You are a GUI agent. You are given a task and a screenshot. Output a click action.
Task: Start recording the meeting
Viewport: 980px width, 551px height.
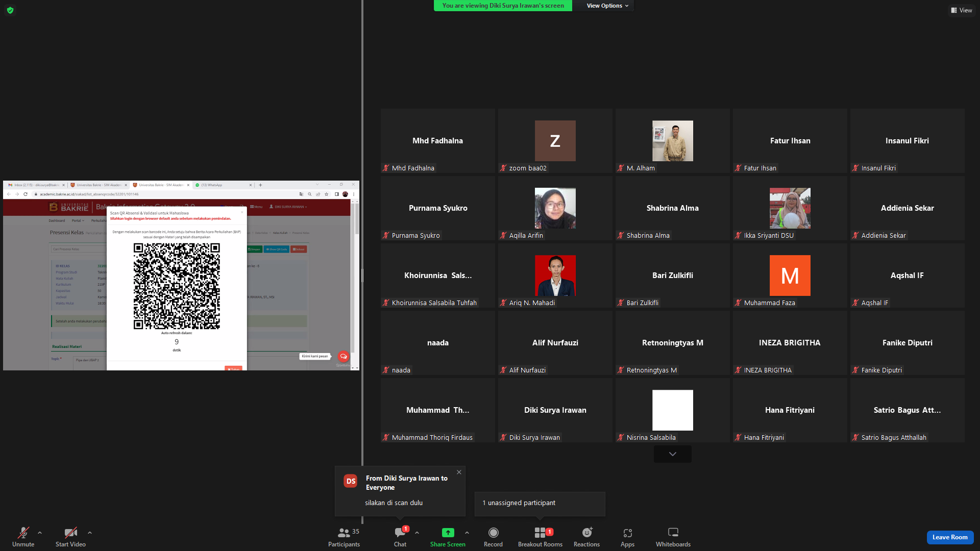click(493, 537)
